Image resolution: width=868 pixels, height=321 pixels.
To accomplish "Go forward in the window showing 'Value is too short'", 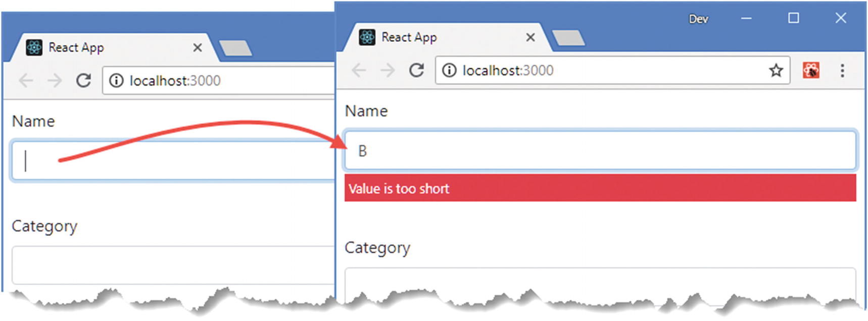I will coord(388,70).
